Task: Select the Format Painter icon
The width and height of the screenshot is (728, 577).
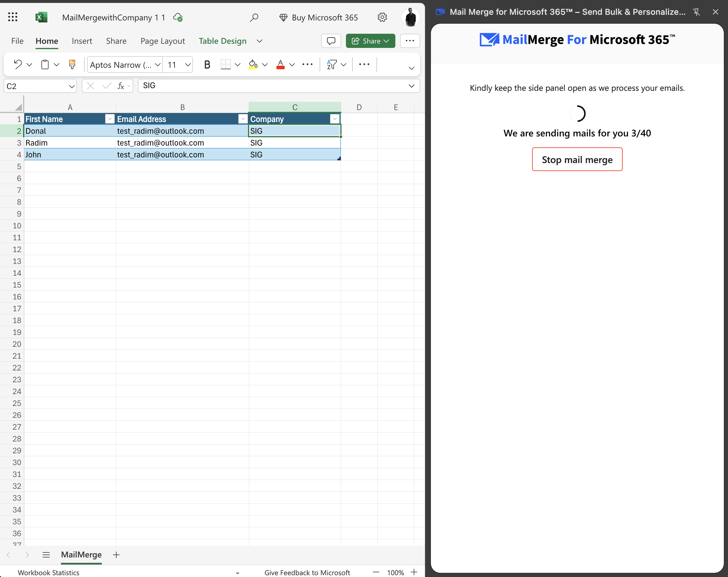Action: (x=72, y=64)
